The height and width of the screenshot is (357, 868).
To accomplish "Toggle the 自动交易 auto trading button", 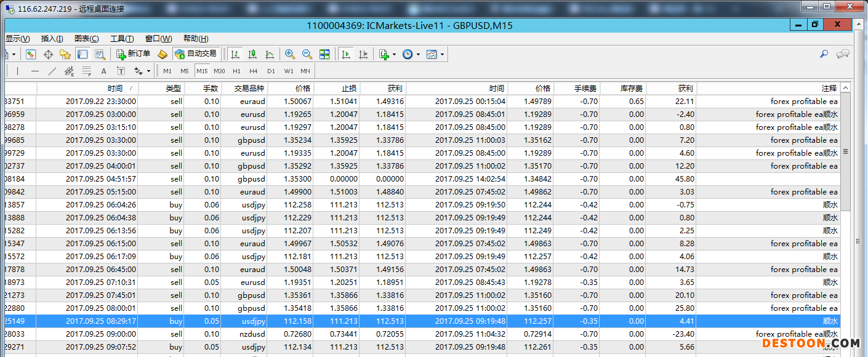I will coord(196,54).
